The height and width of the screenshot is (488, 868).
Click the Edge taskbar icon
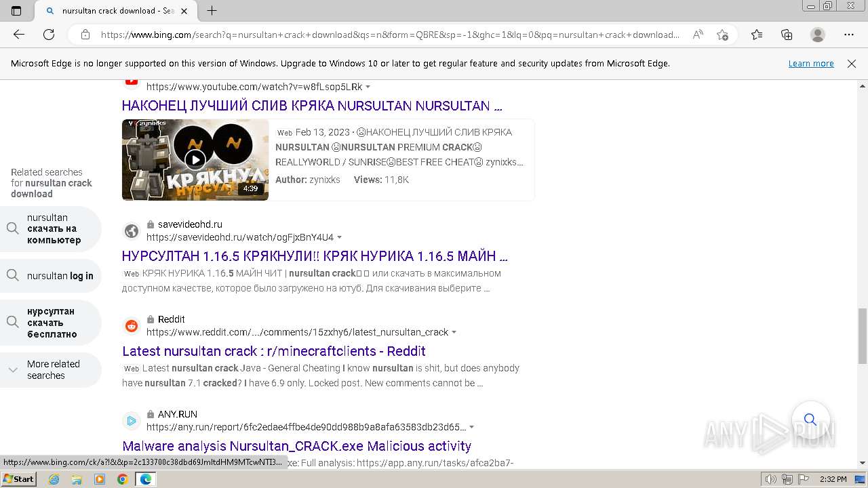click(146, 479)
